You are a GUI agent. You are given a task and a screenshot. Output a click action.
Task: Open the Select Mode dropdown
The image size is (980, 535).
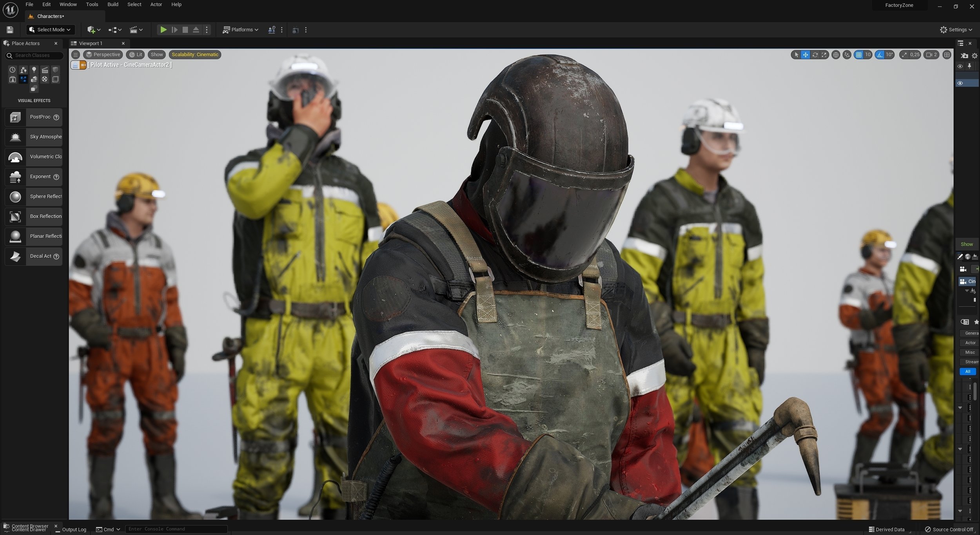pos(50,30)
